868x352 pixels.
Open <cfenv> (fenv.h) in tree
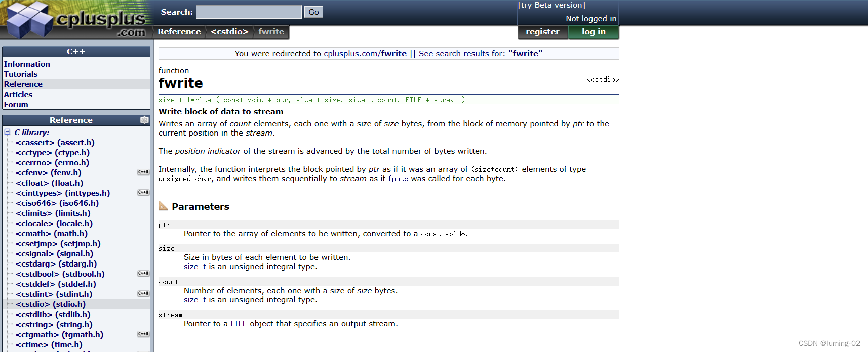point(49,173)
